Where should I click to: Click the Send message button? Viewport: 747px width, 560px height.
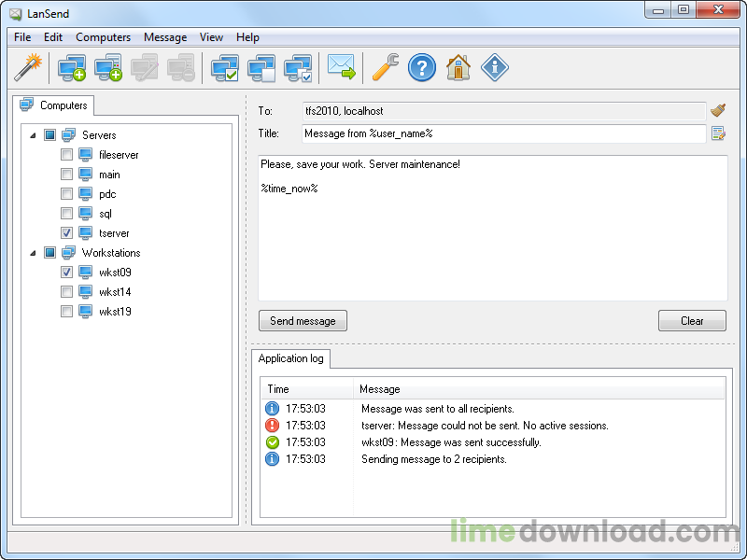(x=303, y=320)
